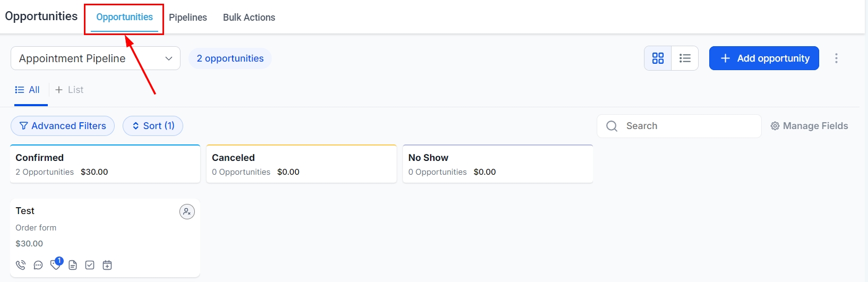Switch to list view layout
The height and width of the screenshot is (282, 868).
click(x=685, y=58)
